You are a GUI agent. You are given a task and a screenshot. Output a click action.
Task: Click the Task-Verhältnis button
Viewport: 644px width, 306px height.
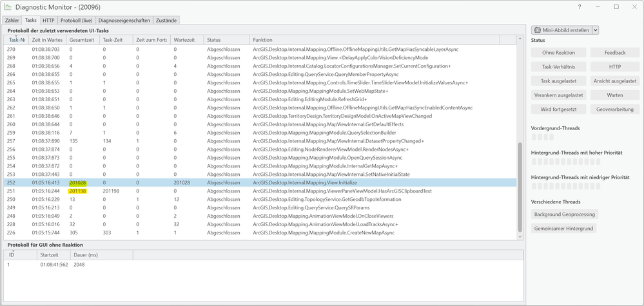[558, 66]
